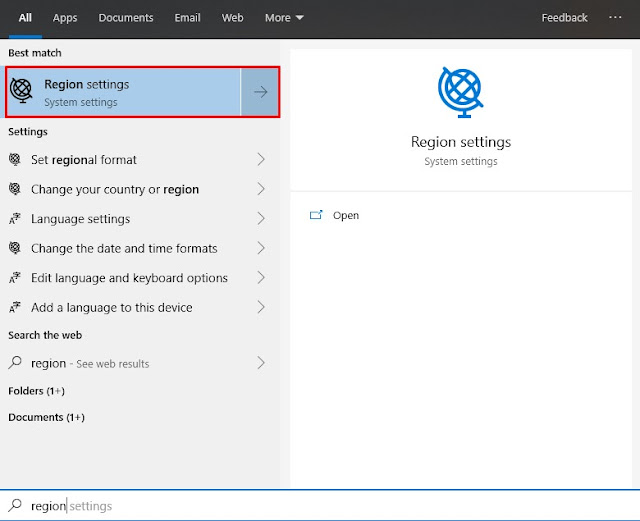Switch to the Documents tab
Viewport: 640px width, 521px height.
point(126,18)
